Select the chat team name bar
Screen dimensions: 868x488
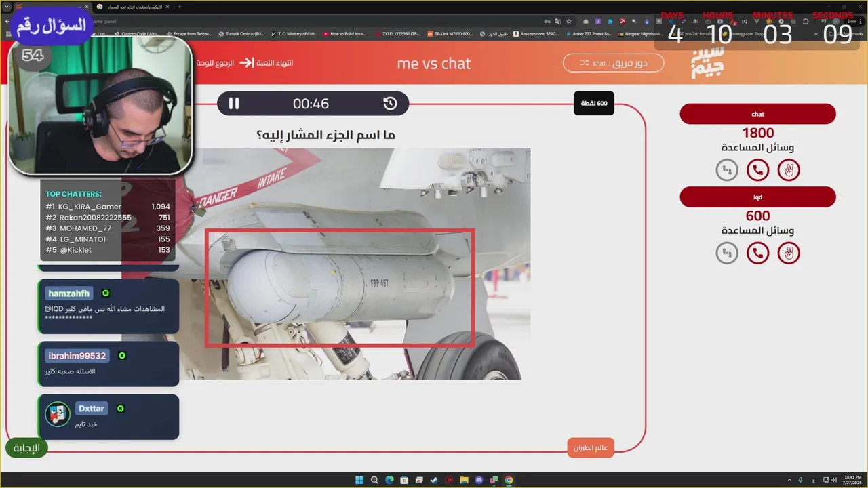click(x=757, y=114)
